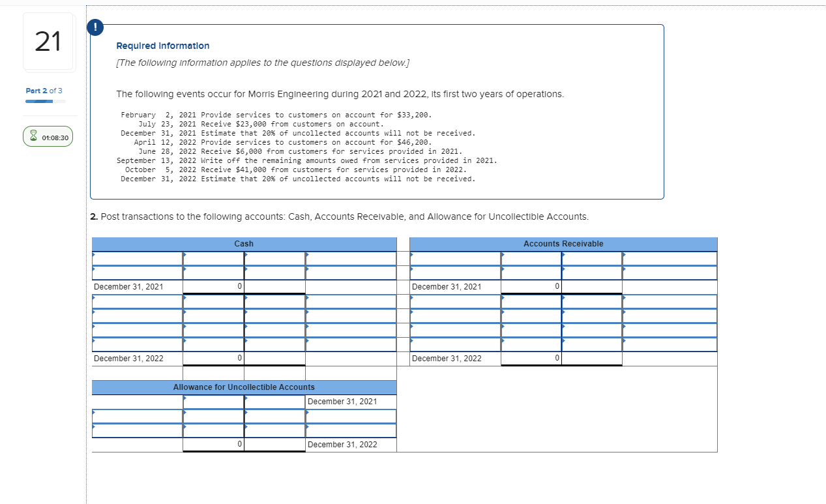
Task: Click the February 2, 2021 event line
Action: click(x=276, y=115)
